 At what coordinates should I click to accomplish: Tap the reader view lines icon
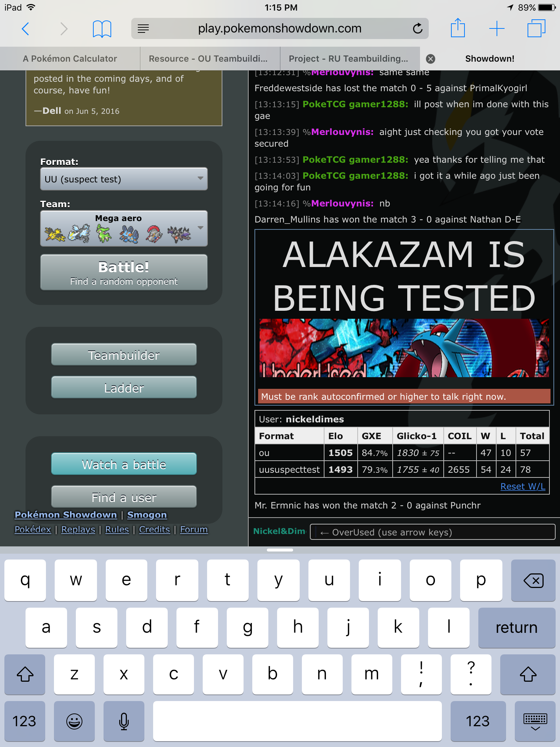tap(143, 28)
